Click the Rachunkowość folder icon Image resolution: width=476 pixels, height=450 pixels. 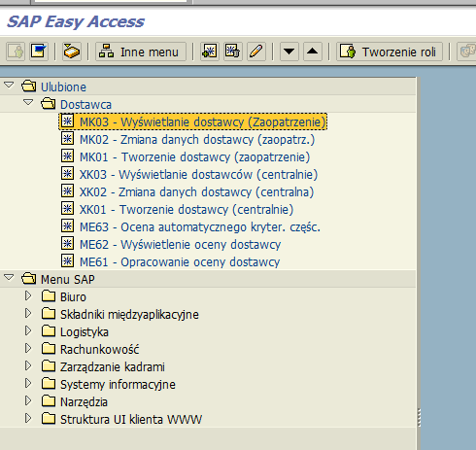coord(49,349)
